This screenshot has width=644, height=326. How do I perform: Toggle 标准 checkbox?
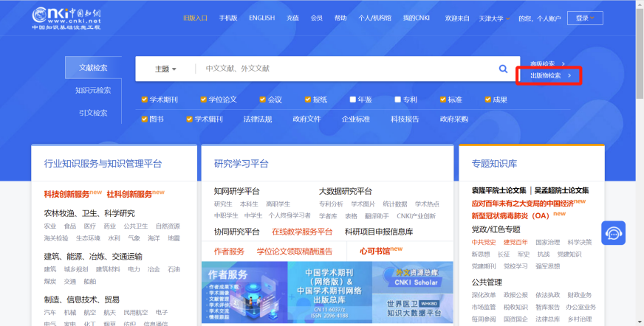point(443,100)
